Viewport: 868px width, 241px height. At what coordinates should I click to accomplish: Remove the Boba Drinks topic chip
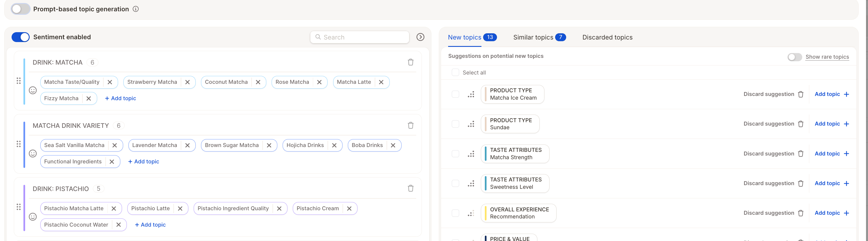(393, 145)
